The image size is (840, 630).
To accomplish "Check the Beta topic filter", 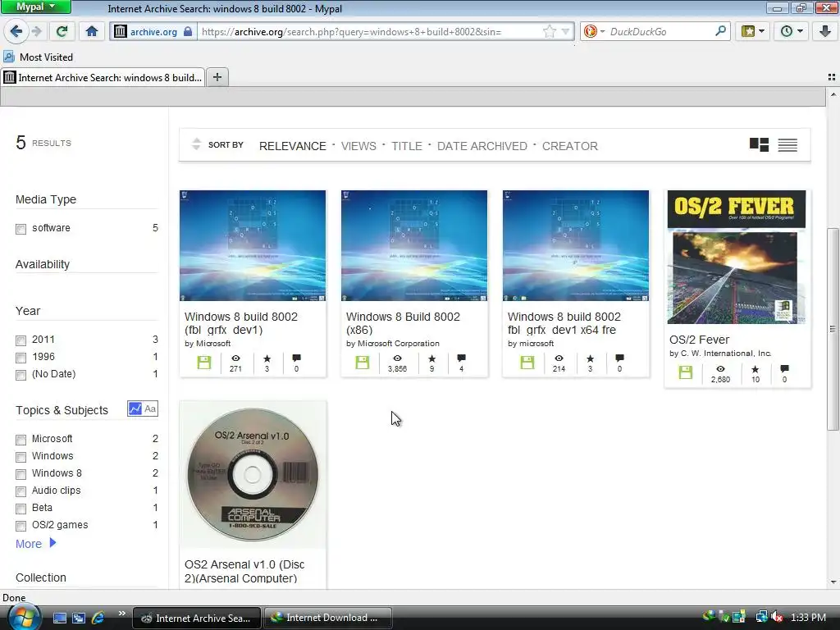I will [x=21, y=509].
